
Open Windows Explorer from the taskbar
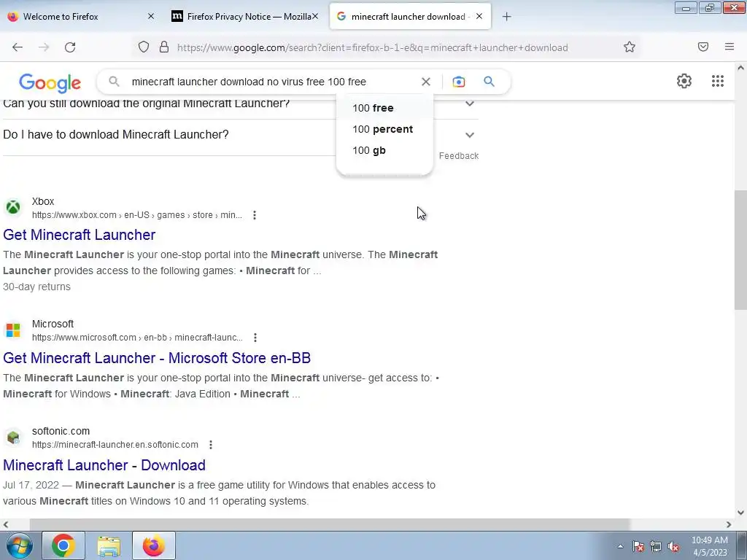[109, 545]
